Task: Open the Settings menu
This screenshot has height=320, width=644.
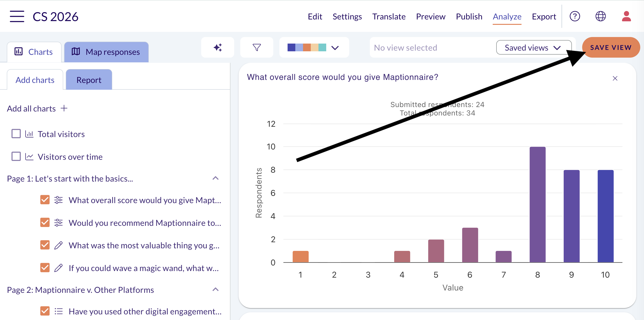Action: [347, 16]
